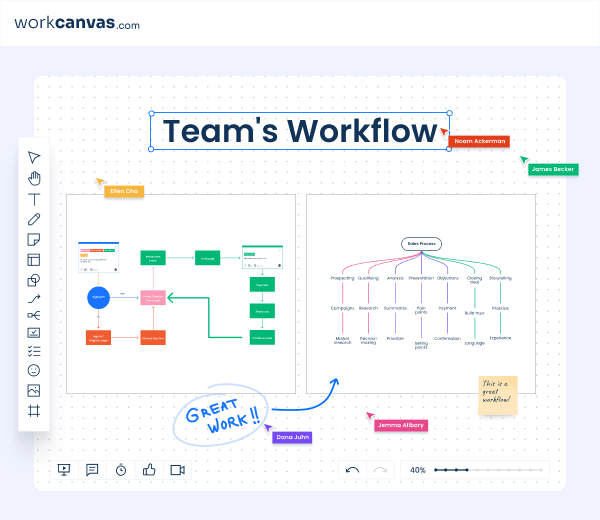Select the blue circle flowchart node

coord(98,297)
